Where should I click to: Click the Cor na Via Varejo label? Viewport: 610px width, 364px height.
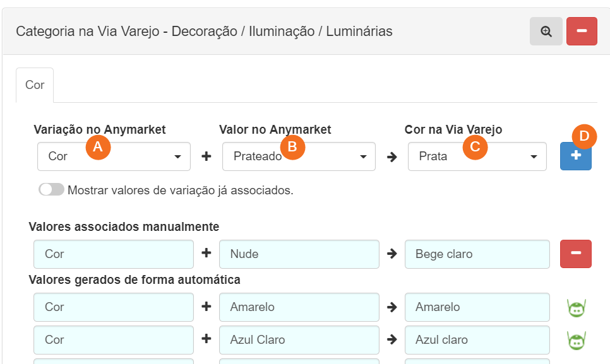point(453,129)
